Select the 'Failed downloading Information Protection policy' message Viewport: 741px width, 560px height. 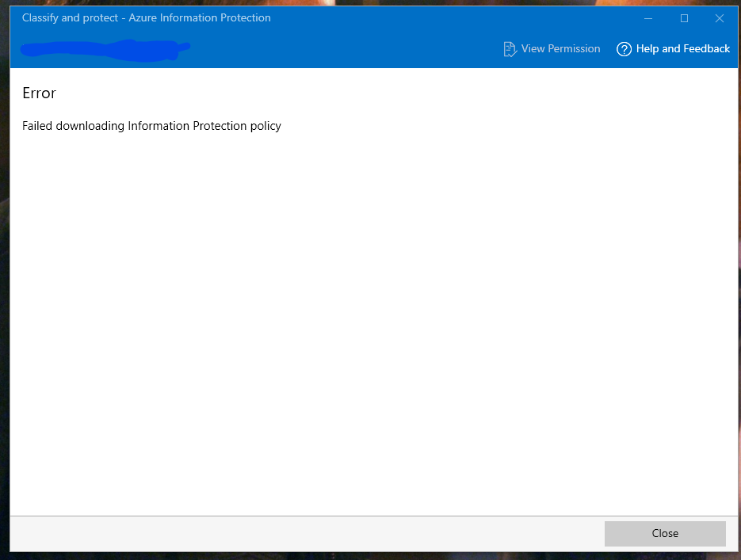coord(151,126)
